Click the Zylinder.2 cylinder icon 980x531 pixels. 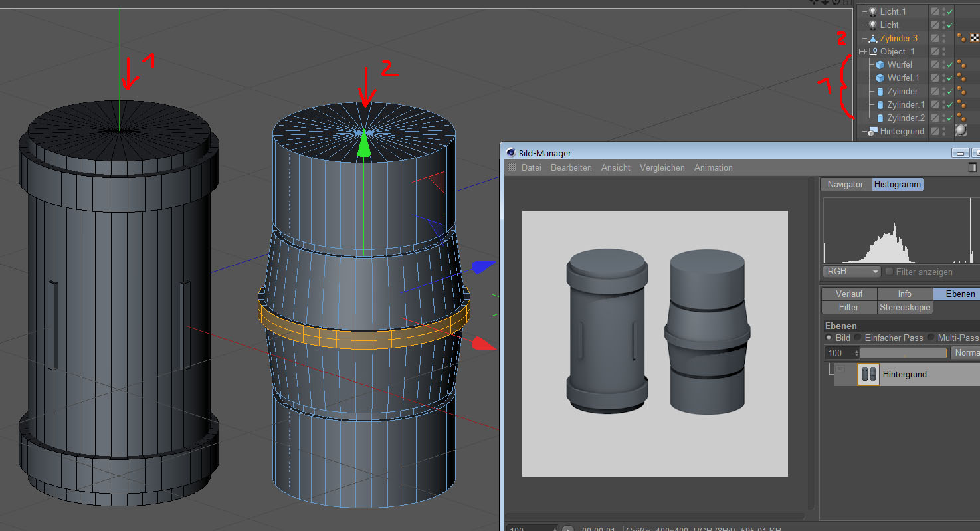pos(880,118)
